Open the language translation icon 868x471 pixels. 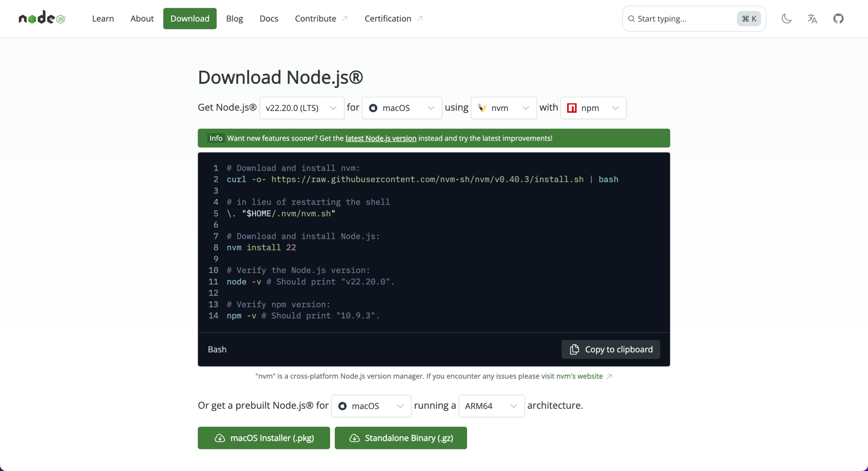pos(812,19)
